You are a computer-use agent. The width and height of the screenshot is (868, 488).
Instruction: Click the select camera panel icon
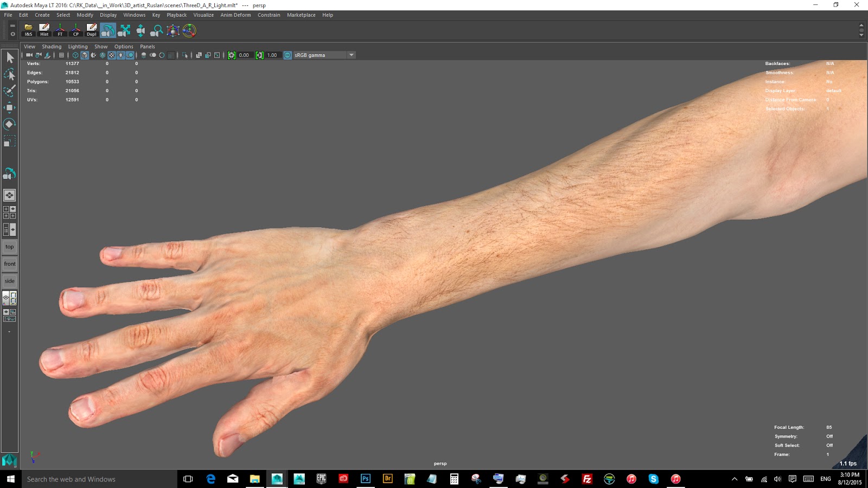pyautogui.click(x=29, y=55)
